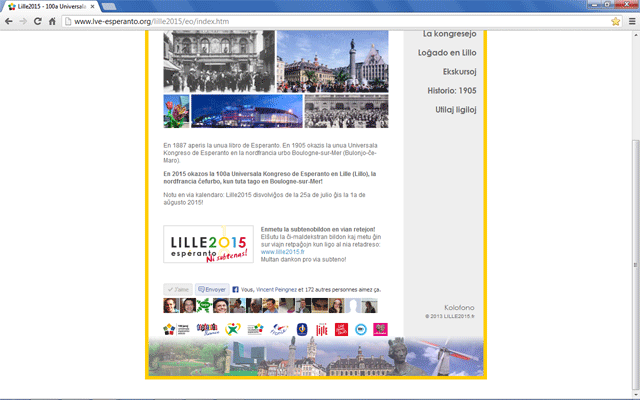Click the multicolor pentagon 100a kongreso logo

click(176, 329)
